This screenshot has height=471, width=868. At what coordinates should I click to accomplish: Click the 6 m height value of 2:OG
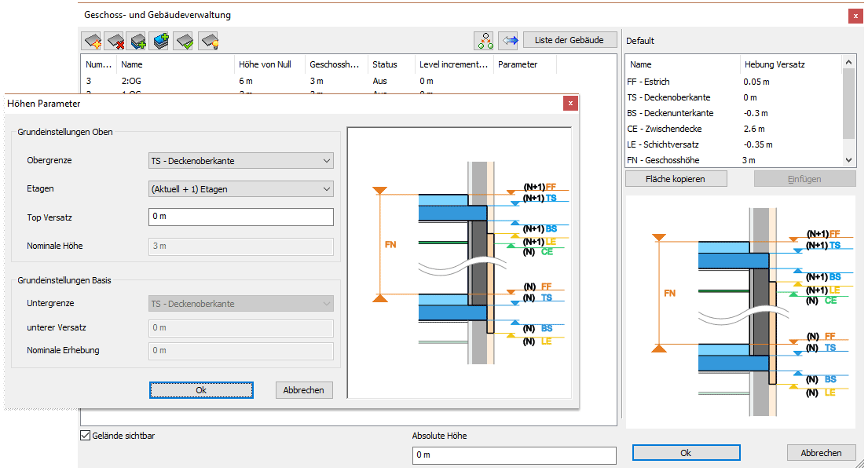coord(246,81)
